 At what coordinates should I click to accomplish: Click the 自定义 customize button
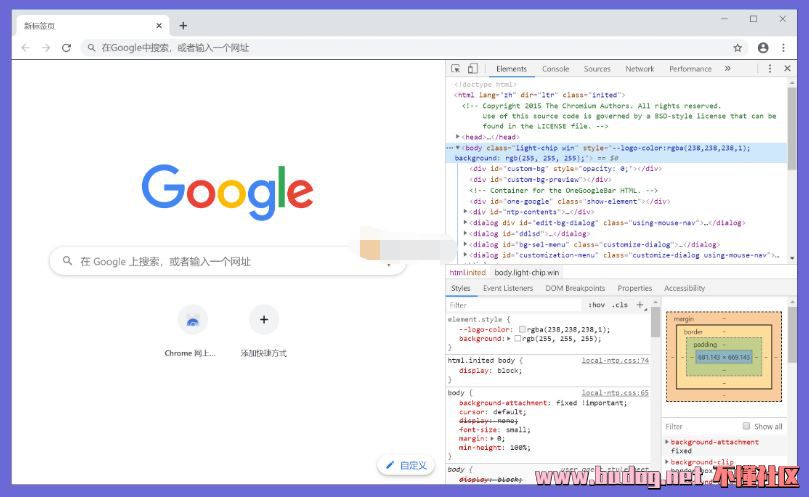point(406,465)
